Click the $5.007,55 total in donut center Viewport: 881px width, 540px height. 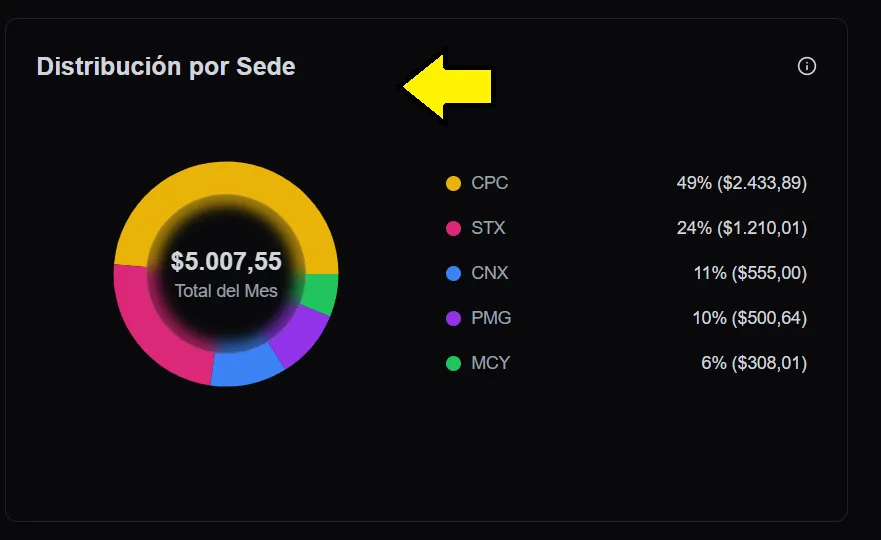point(226,262)
